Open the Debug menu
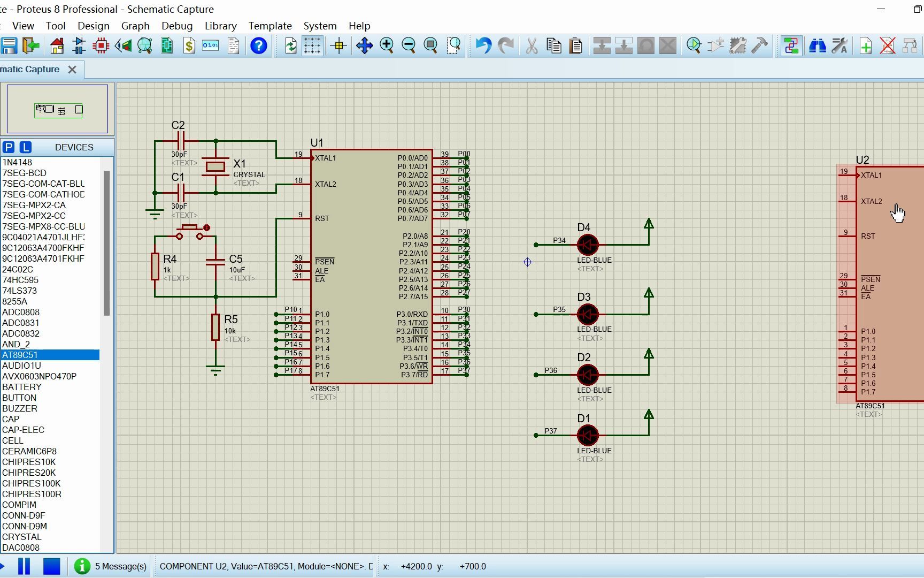The height and width of the screenshot is (578, 924). pyautogui.click(x=177, y=26)
